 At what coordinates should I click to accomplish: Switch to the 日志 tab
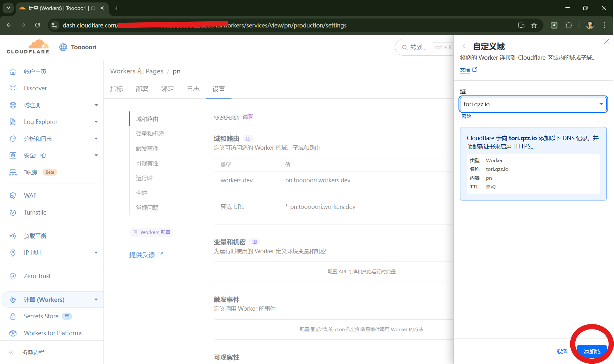tap(193, 89)
